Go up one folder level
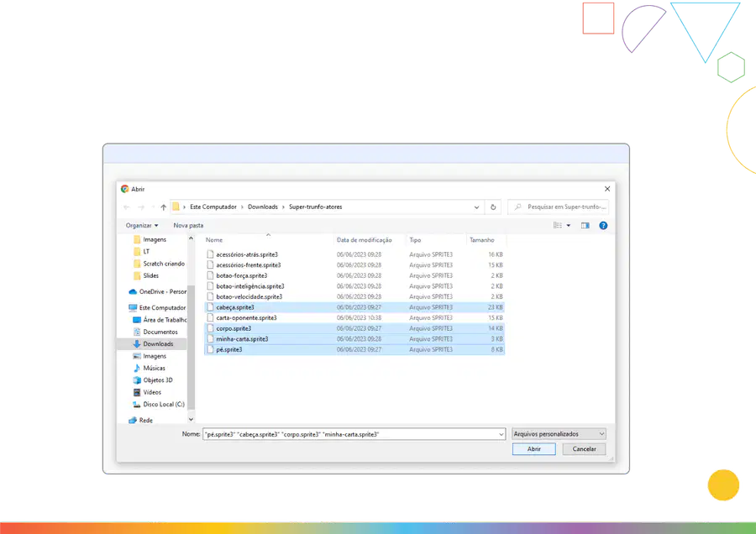 click(164, 207)
